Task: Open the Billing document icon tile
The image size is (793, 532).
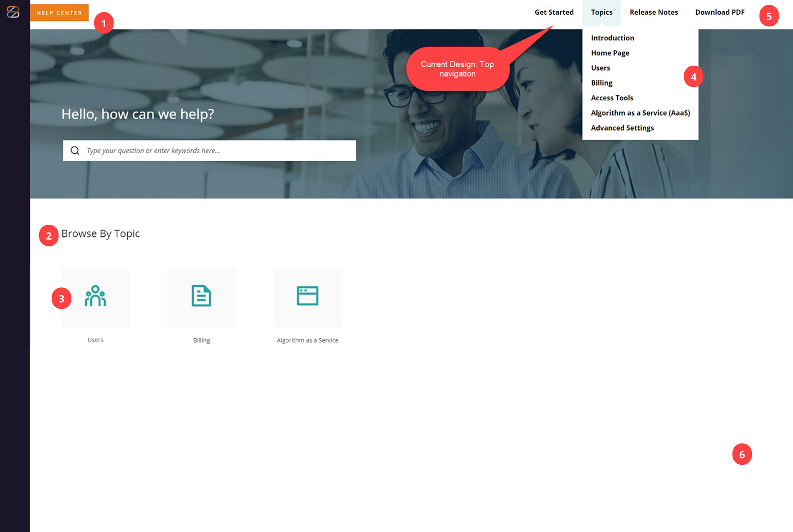Action: pyautogui.click(x=202, y=297)
